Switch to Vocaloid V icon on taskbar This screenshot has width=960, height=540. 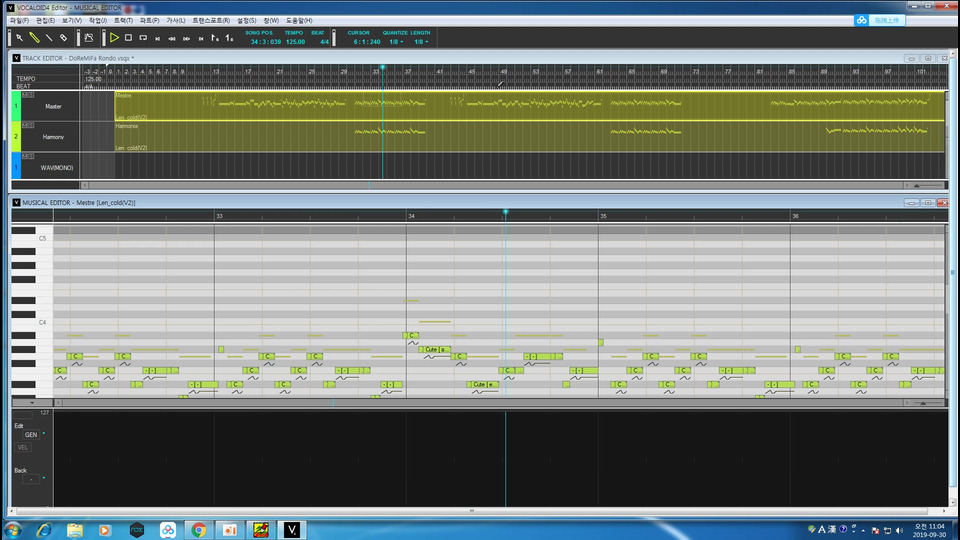pos(291,530)
